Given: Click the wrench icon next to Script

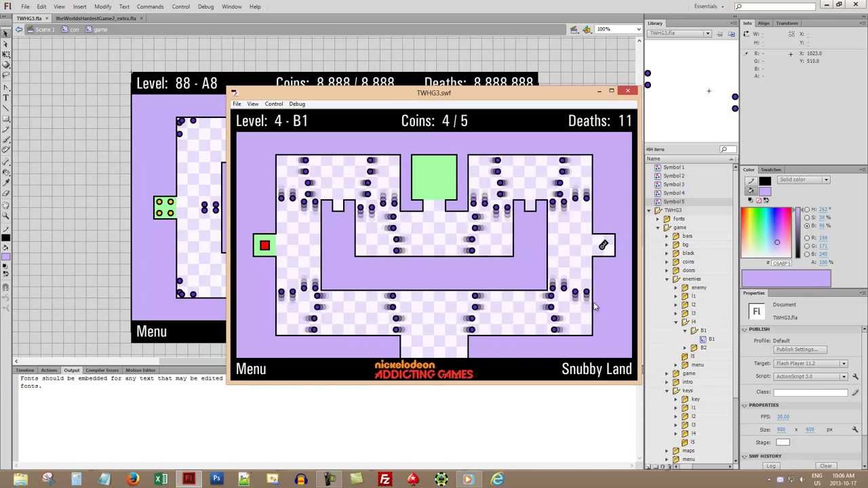Looking at the screenshot, I should (855, 376).
